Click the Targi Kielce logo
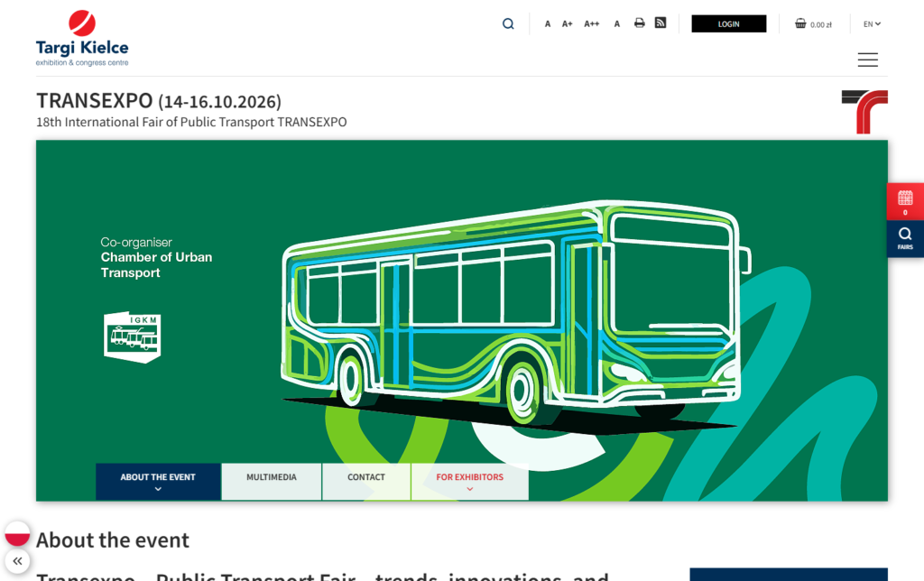The width and height of the screenshot is (924, 581). pos(82,39)
